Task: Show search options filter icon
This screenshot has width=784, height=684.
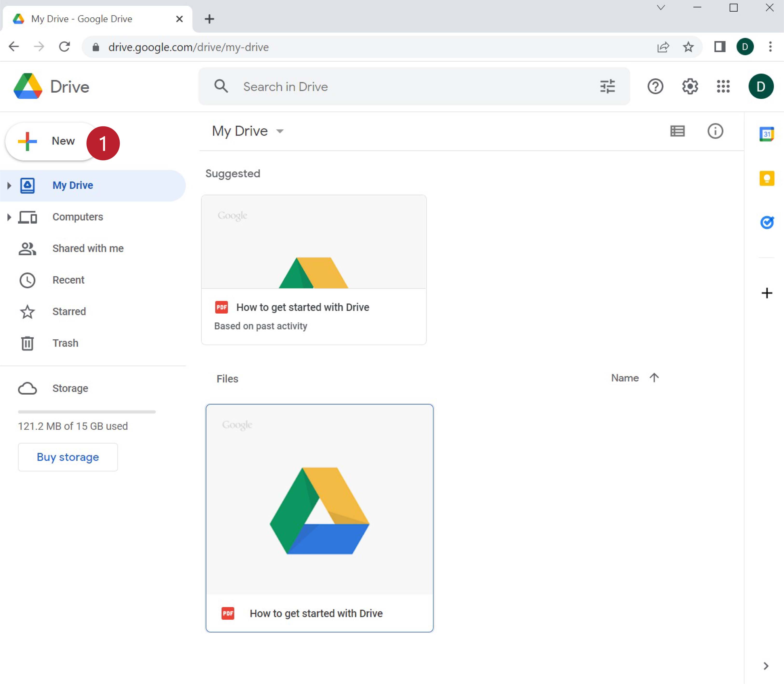Action: point(607,87)
